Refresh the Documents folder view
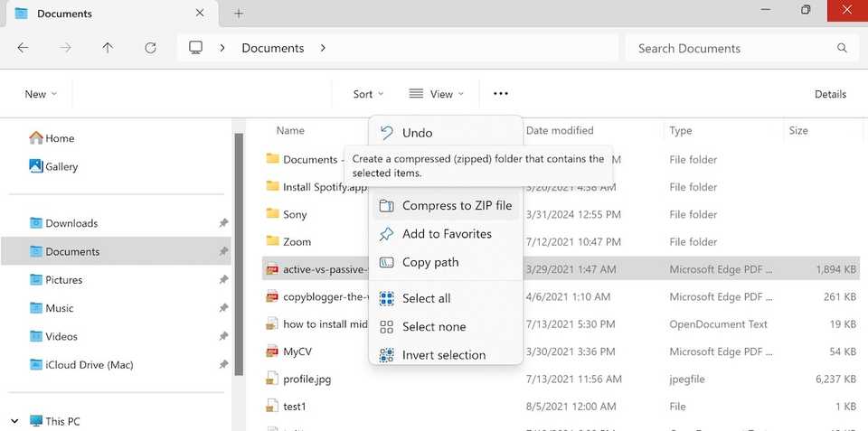868x431 pixels. tap(150, 48)
